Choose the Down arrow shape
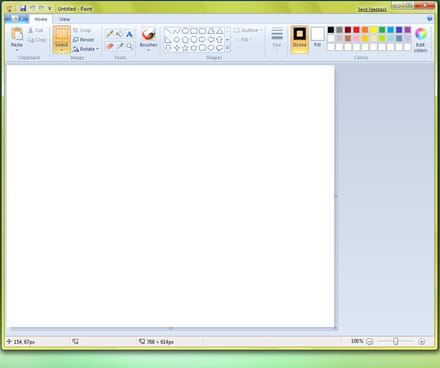The width and height of the screenshot is (440, 368). coord(168,48)
